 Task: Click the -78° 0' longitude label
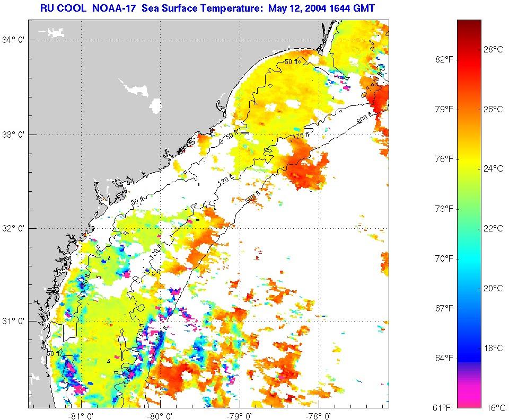pyautogui.click(x=319, y=416)
